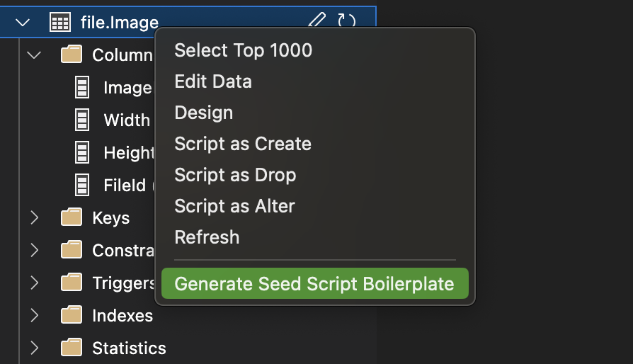Click the FileId column icon

(82, 185)
